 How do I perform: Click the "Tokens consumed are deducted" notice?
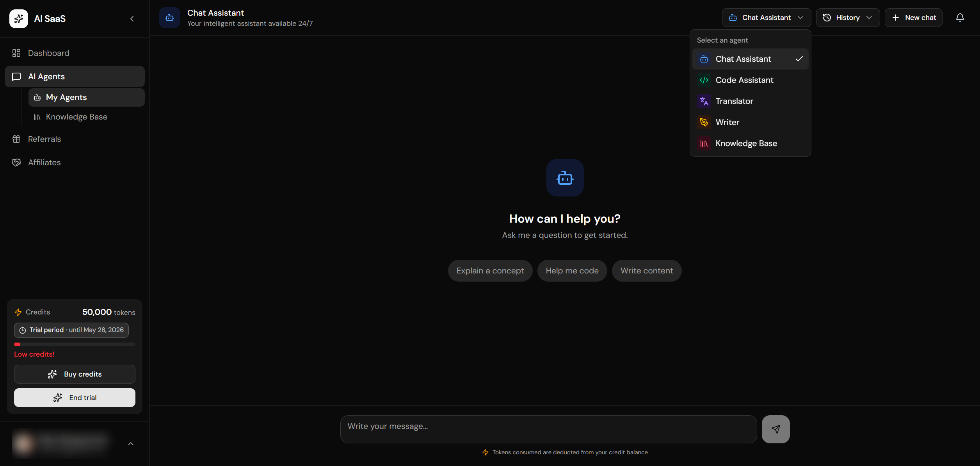[x=570, y=452]
